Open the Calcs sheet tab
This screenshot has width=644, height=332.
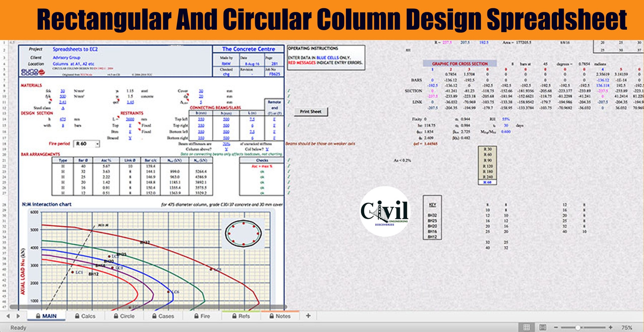click(85, 316)
